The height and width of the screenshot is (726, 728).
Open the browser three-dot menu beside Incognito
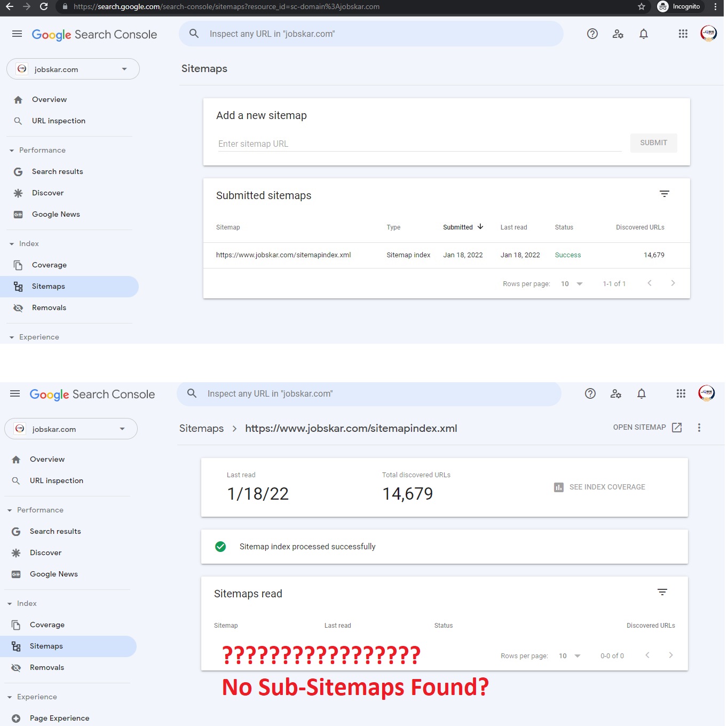point(715,6)
